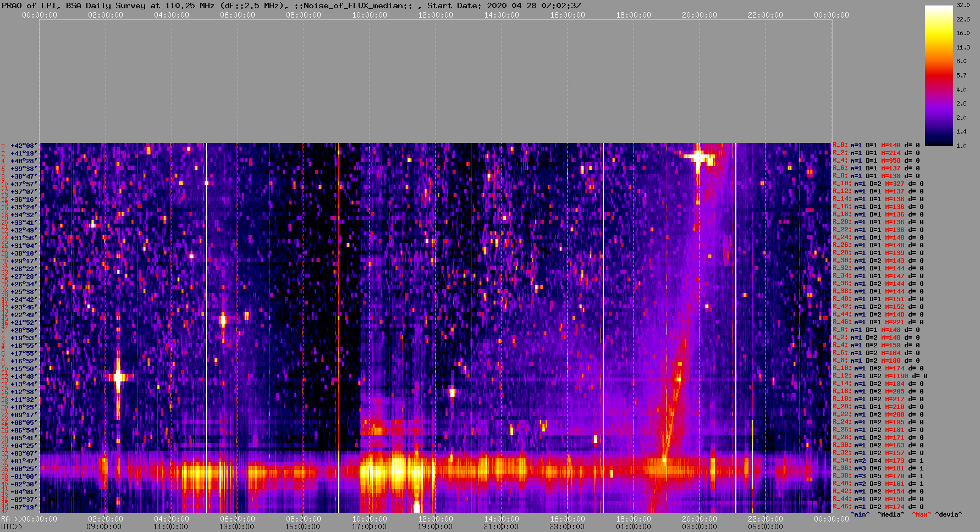The height and width of the screenshot is (532, 980).
Task: Click the 5.7 value on the color scale
Action: point(961,75)
